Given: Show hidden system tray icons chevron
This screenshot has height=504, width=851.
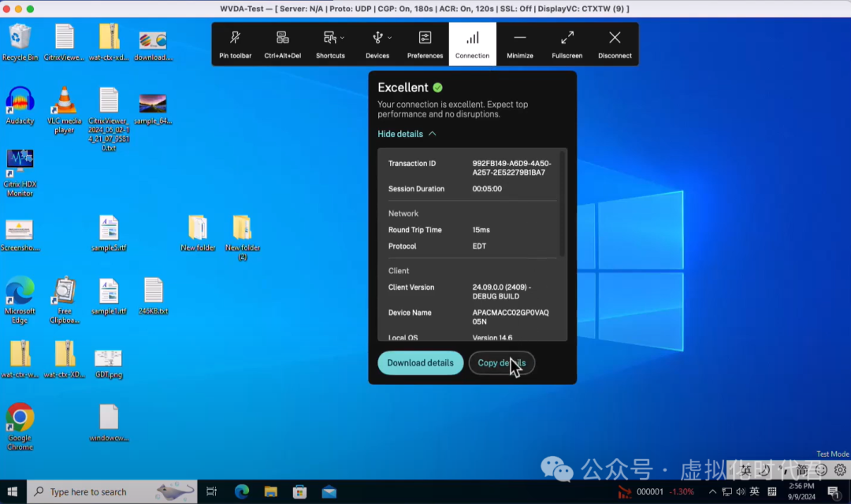Looking at the screenshot, I should point(712,491).
